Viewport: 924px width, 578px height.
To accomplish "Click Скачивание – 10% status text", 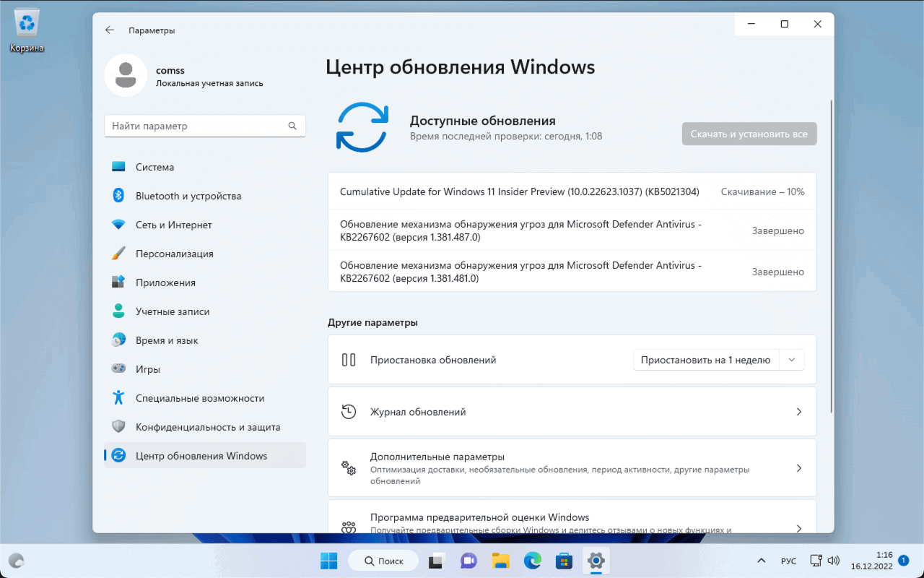I will click(x=762, y=192).
